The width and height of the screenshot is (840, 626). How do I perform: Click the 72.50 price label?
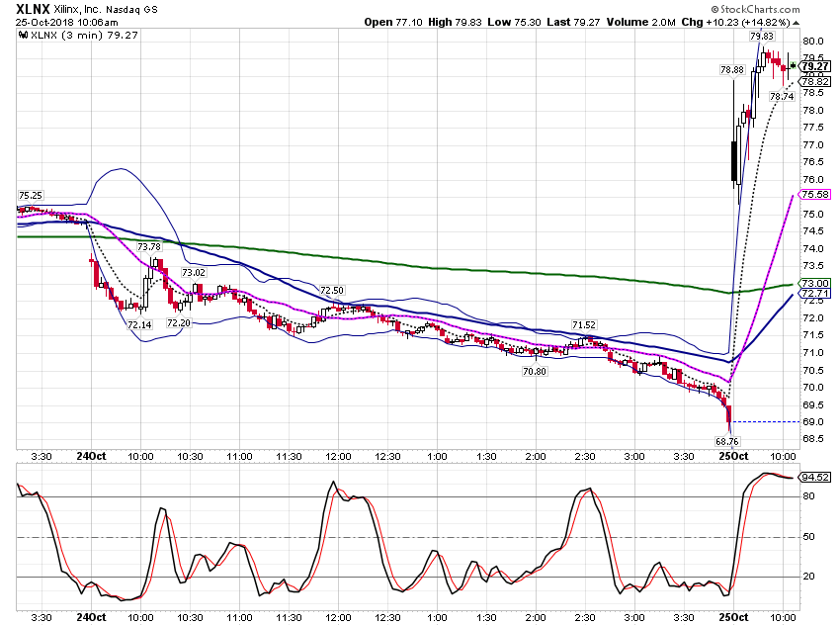point(332,291)
